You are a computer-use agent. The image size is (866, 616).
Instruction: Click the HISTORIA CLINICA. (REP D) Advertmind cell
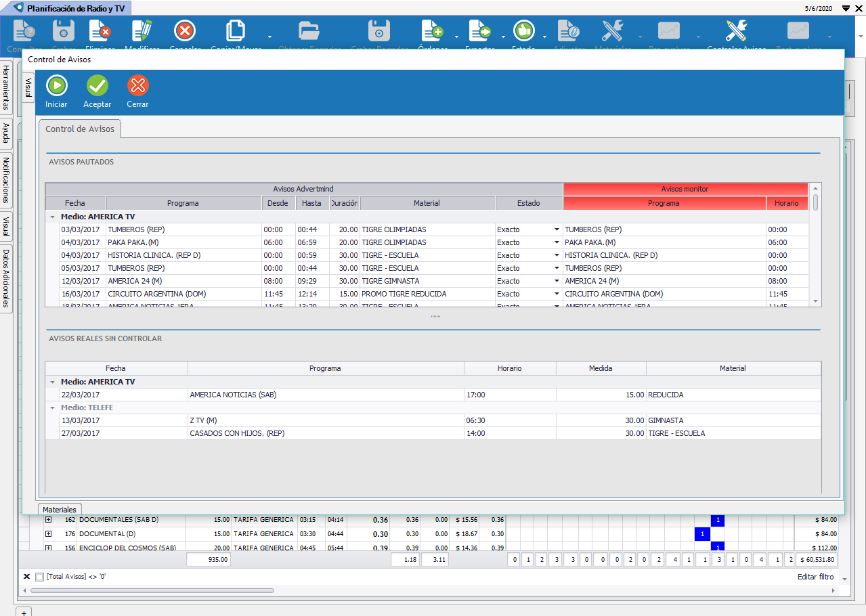(183, 255)
